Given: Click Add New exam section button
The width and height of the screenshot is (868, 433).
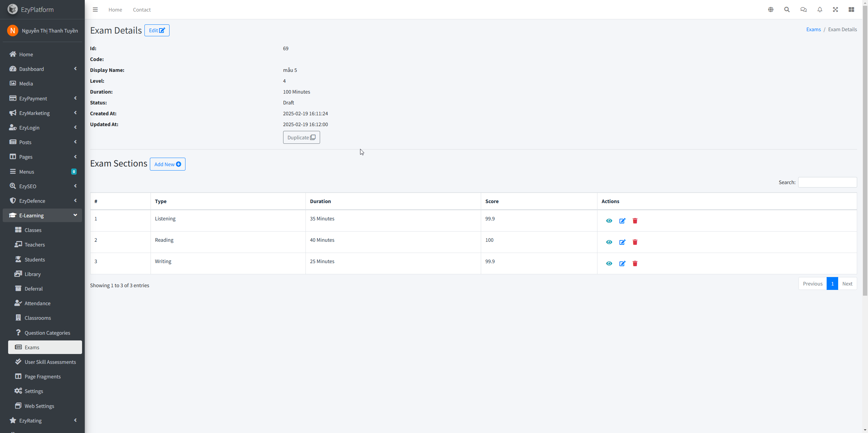Looking at the screenshot, I should [167, 164].
